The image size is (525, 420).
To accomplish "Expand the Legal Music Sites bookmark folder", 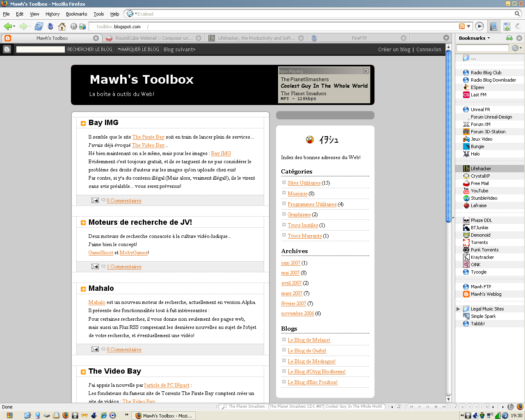I will tap(458, 309).
